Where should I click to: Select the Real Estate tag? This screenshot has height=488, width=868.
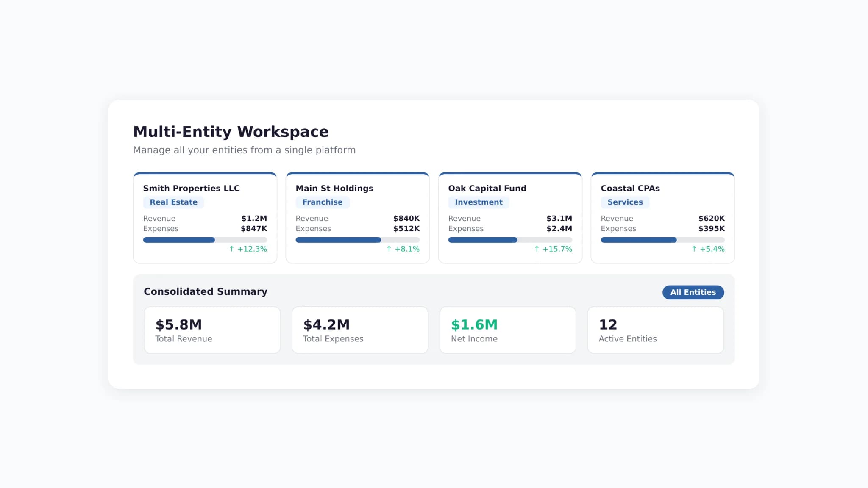tap(173, 202)
